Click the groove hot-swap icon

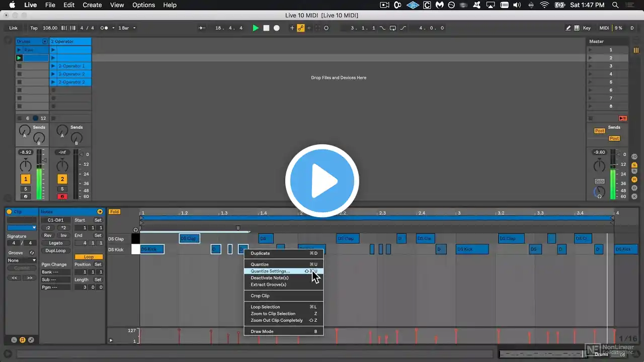[x=32, y=253]
